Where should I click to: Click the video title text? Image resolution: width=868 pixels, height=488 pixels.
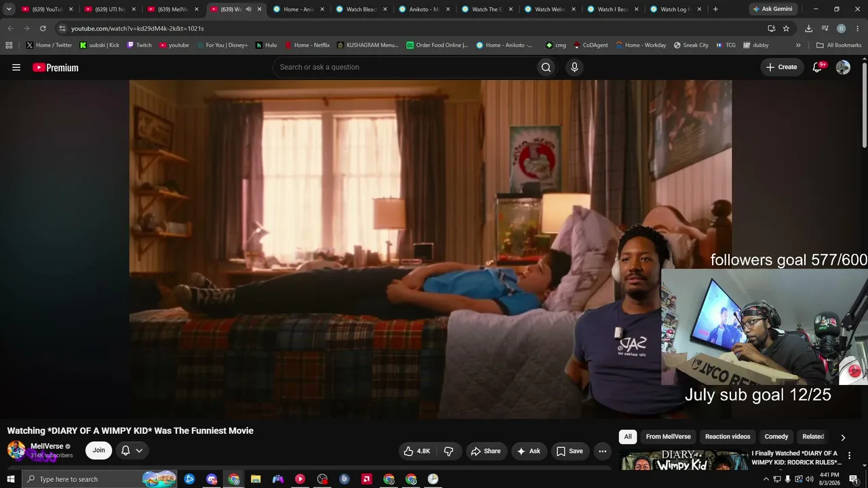click(x=130, y=430)
